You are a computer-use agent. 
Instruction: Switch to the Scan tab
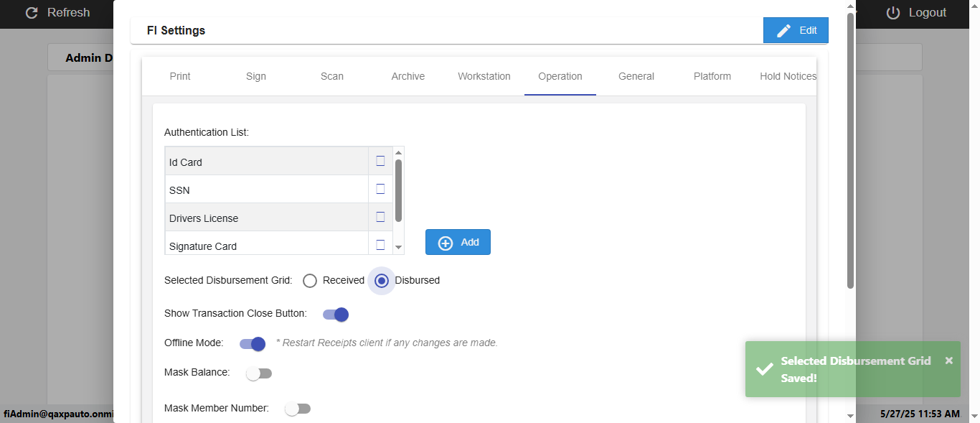click(332, 76)
